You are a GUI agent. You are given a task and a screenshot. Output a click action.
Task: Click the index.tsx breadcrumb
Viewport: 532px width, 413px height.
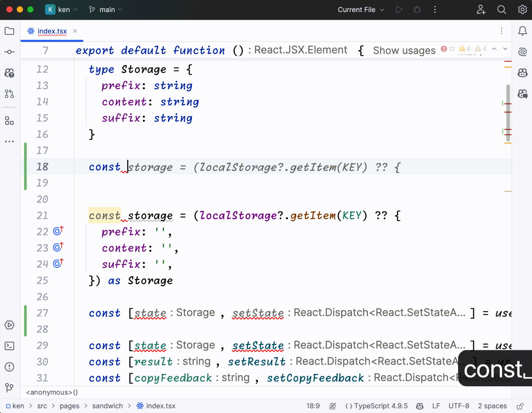[x=156, y=406]
